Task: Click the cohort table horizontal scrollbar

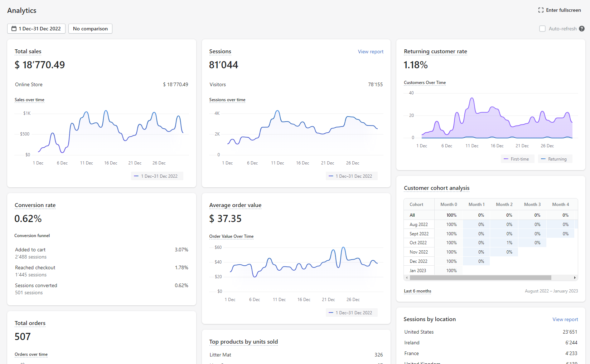Action: [480, 278]
